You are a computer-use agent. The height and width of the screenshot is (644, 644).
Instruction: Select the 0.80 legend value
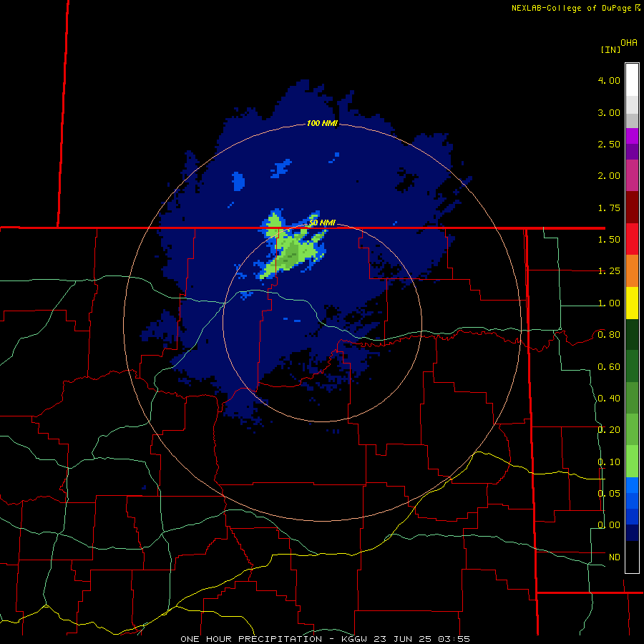[x=609, y=335]
